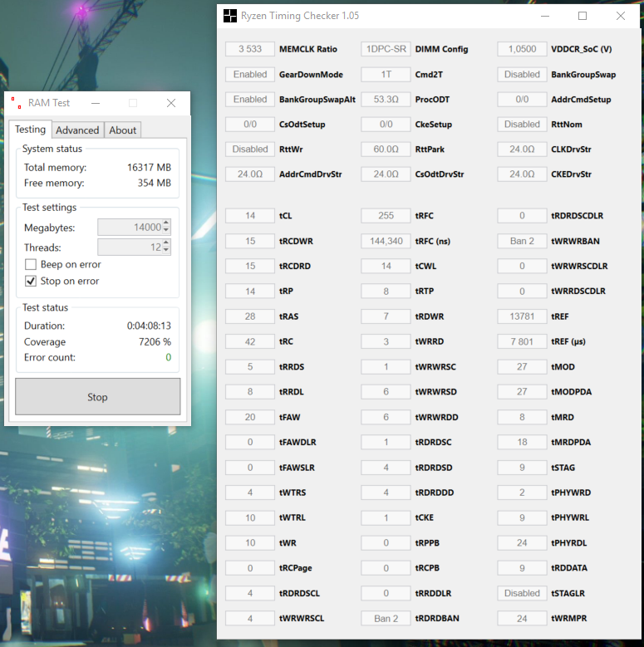Click the tWRWRBAN value Ban 2
This screenshot has width=644, height=647.
pos(522,241)
